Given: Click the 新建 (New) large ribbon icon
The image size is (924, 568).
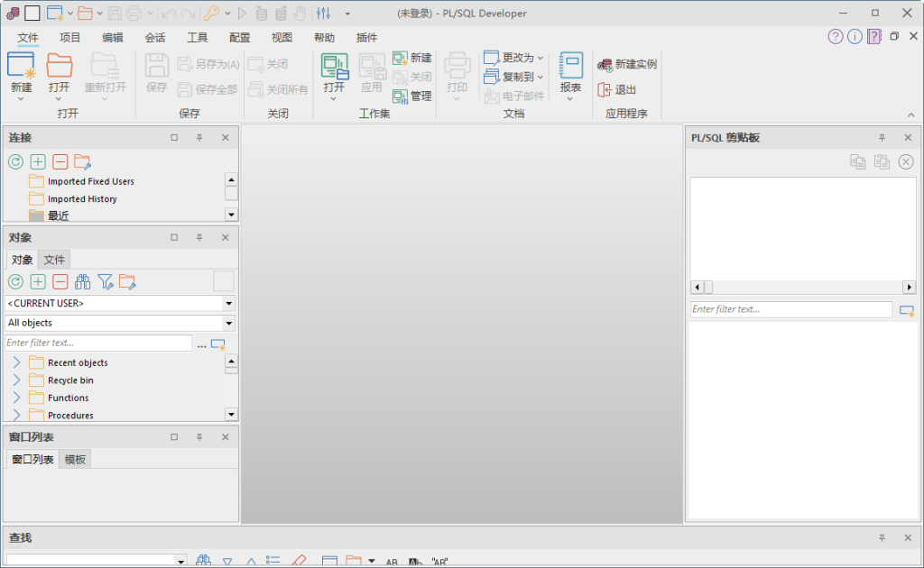Looking at the screenshot, I should [22, 65].
